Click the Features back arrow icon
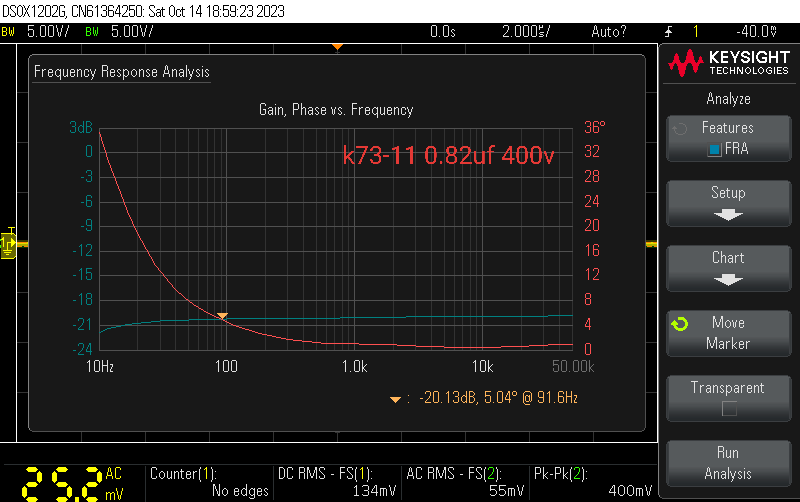The image size is (800, 502). (x=680, y=129)
